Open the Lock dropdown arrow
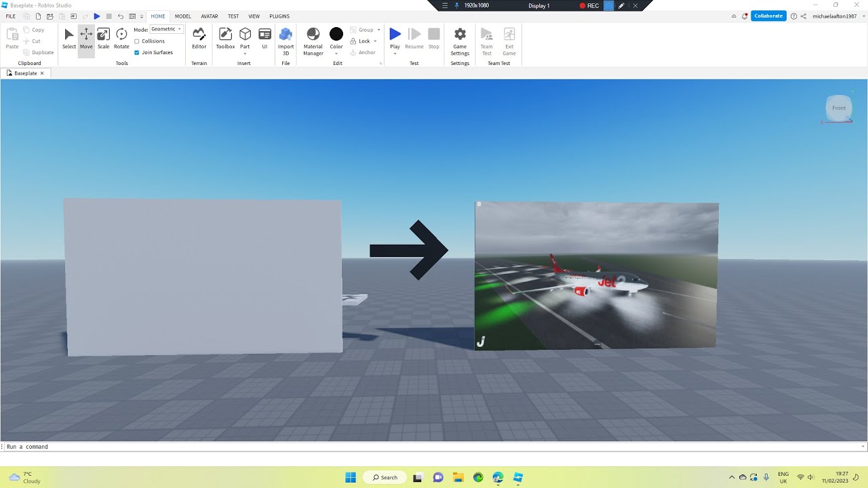This screenshot has height=488, width=868. tap(375, 41)
